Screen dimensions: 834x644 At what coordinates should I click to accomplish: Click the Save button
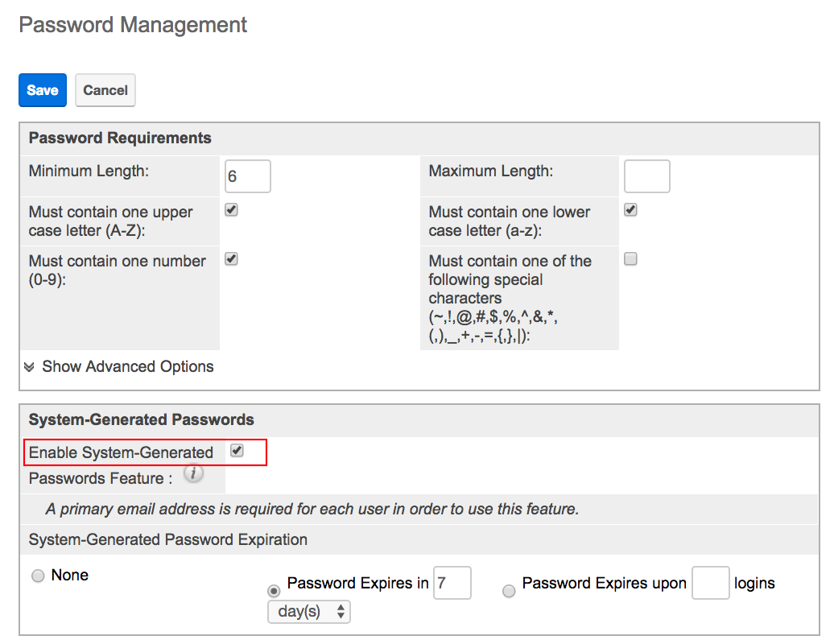tap(43, 90)
